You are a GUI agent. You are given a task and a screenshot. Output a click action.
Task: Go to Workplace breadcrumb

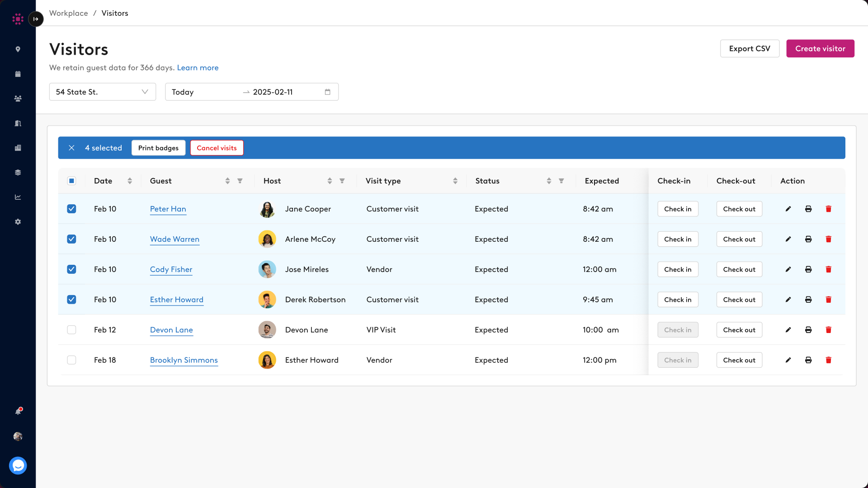[68, 13]
